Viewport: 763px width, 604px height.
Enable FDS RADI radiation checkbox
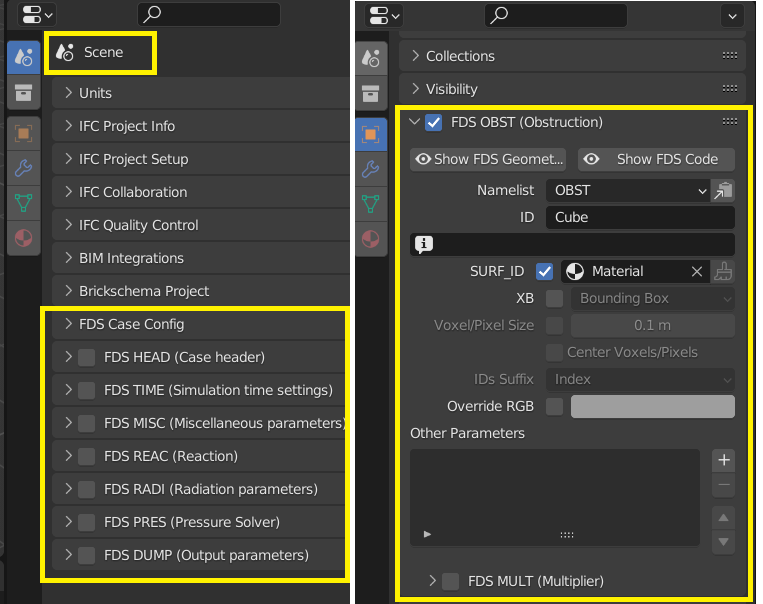pyautogui.click(x=87, y=489)
